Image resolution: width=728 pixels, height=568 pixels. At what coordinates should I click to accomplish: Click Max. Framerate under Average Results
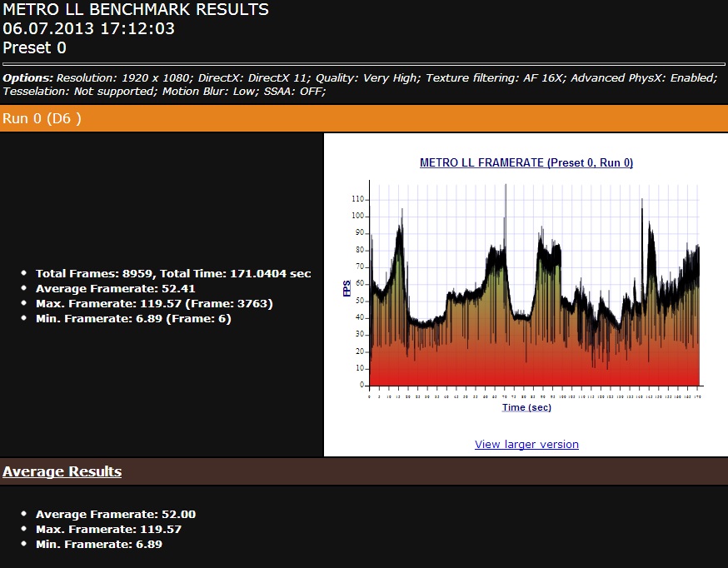pos(108,529)
